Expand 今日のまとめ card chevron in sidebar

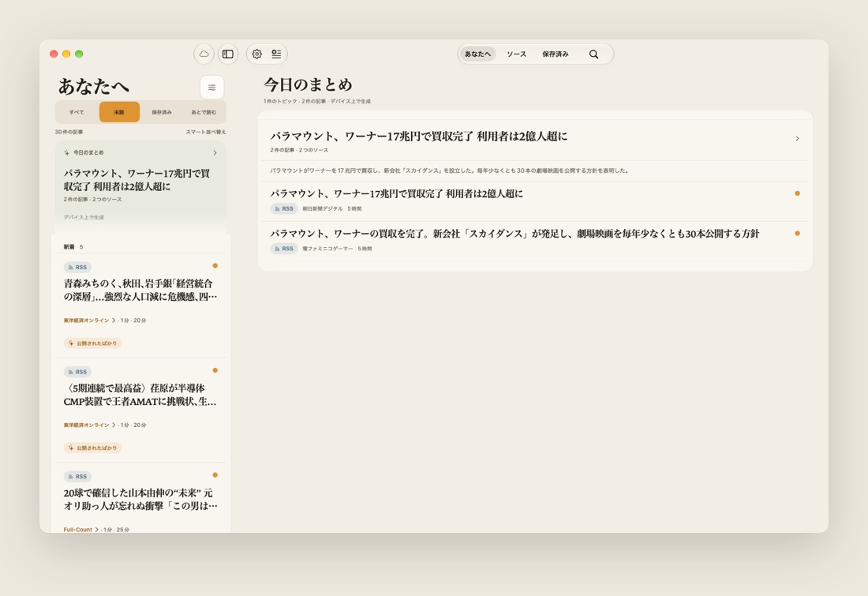[215, 153]
